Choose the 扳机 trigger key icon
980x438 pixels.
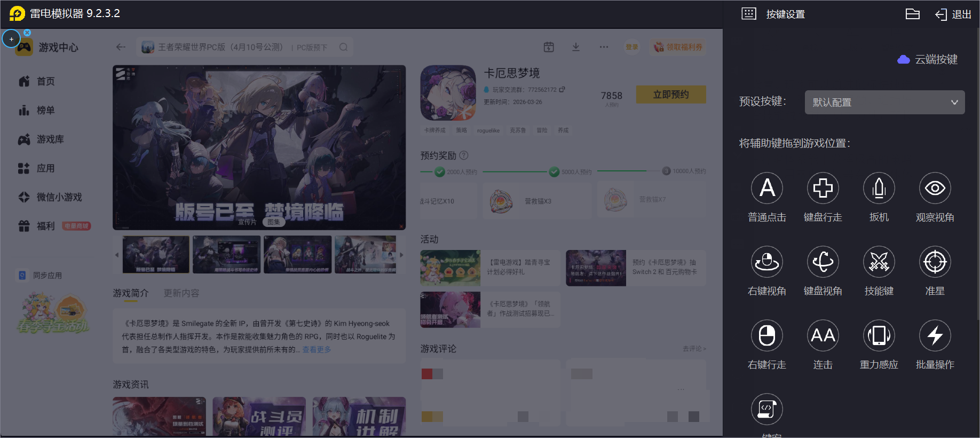[x=879, y=188]
